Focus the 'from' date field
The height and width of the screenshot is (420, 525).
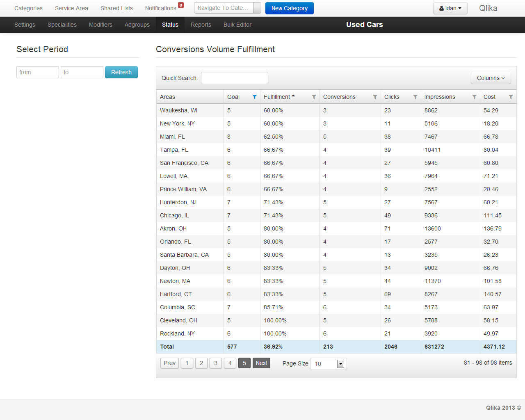point(37,72)
